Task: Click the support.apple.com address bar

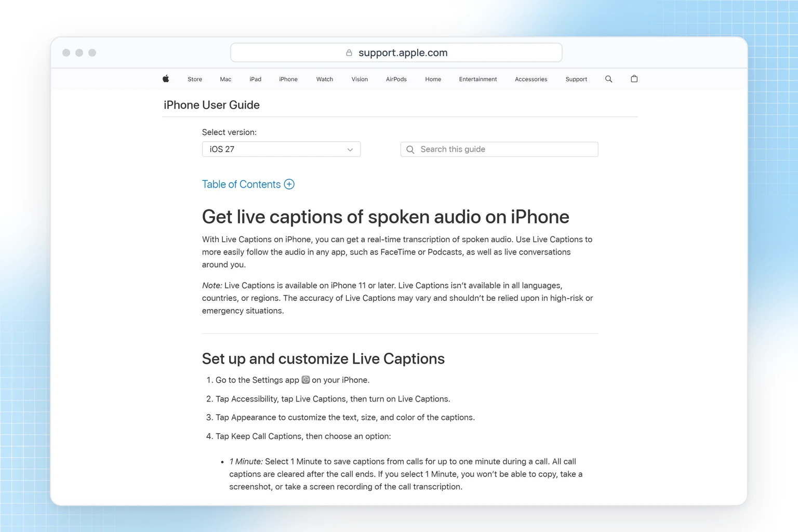Action: coord(396,52)
